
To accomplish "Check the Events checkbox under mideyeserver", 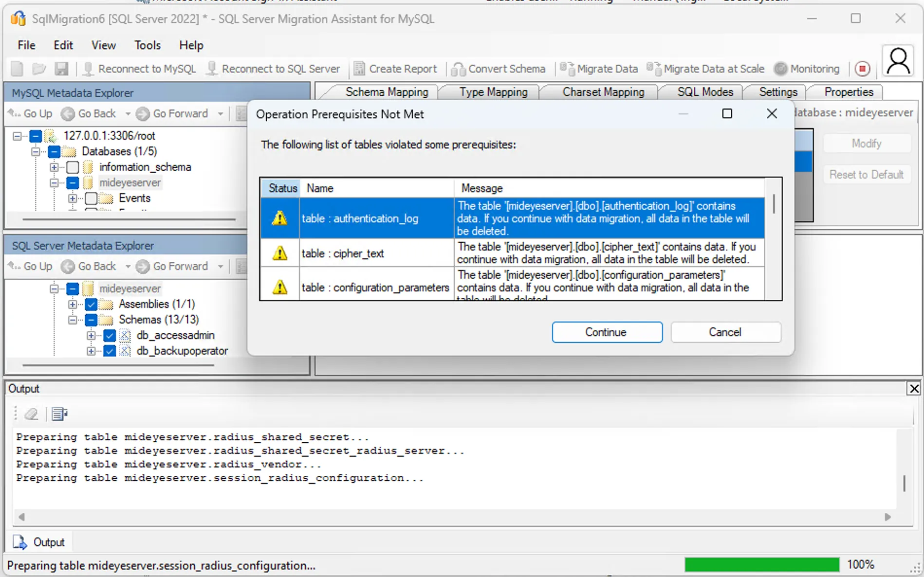I will tap(92, 198).
